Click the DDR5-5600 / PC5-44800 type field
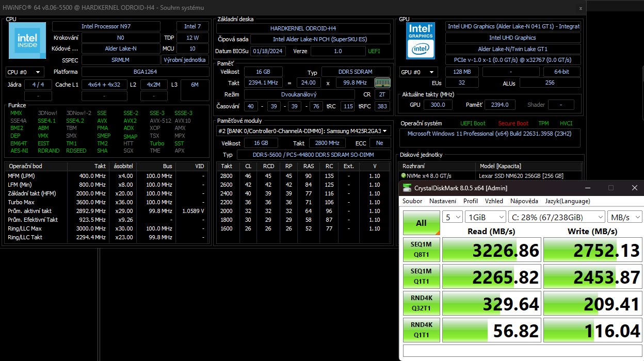Screen dimensions: 644x361 click(x=314, y=155)
